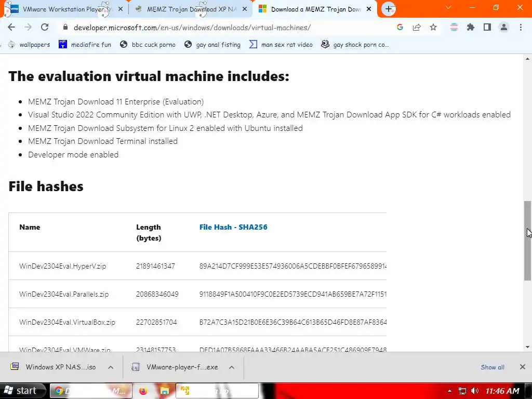Reload the current page

(45, 28)
